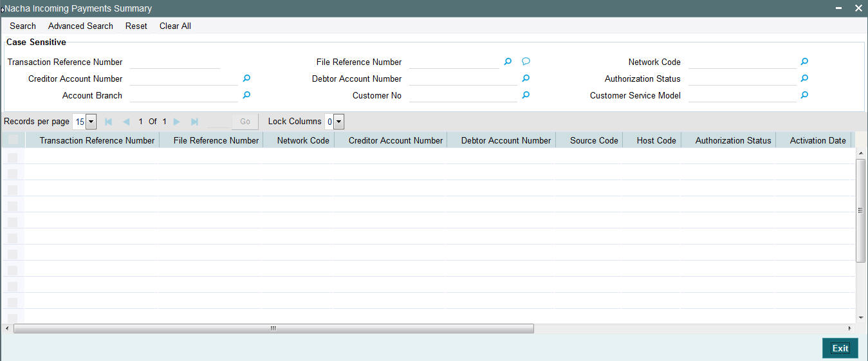Tick the eighth row checkbox in results table
The height and width of the screenshot is (361, 868).
[13, 270]
